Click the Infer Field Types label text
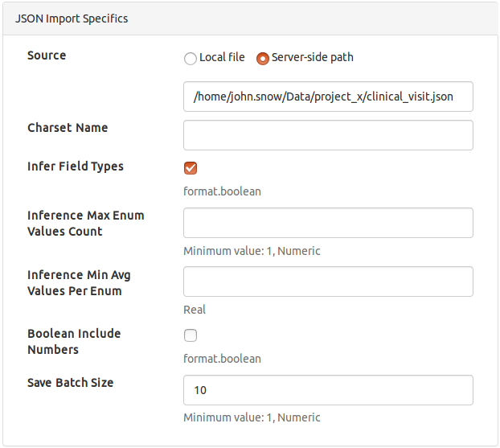Screen dimensions: 500x448 pos(76,166)
